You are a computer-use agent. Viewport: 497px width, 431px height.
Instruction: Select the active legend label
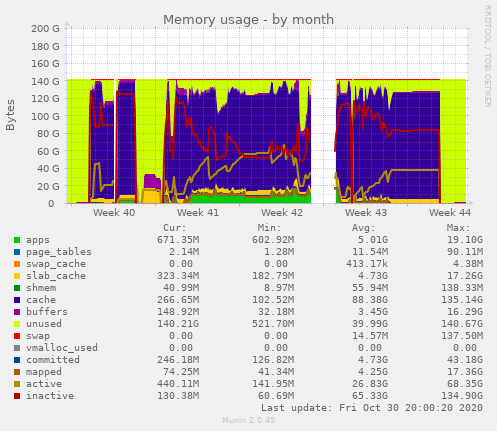coord(44,384)
